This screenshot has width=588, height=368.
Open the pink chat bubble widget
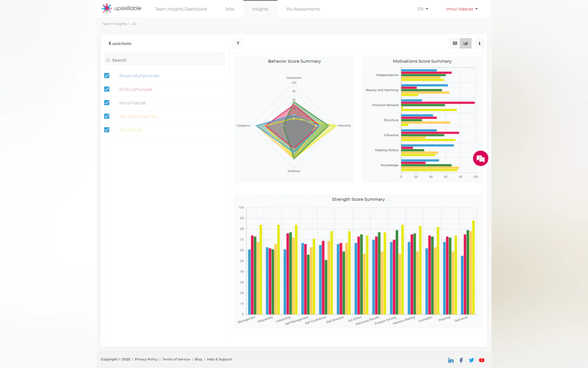tap(480, 159)
